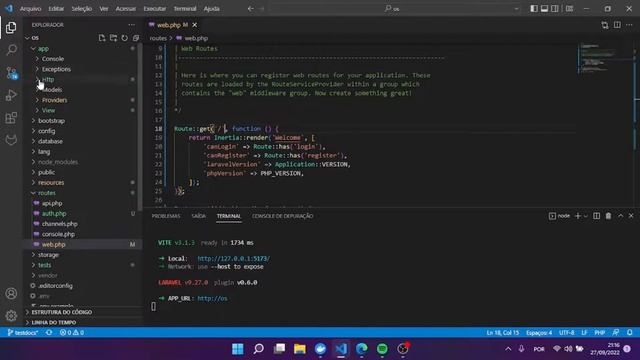
Task: Expand the LINHA DO TEMPO section
Action: (53, 322)
